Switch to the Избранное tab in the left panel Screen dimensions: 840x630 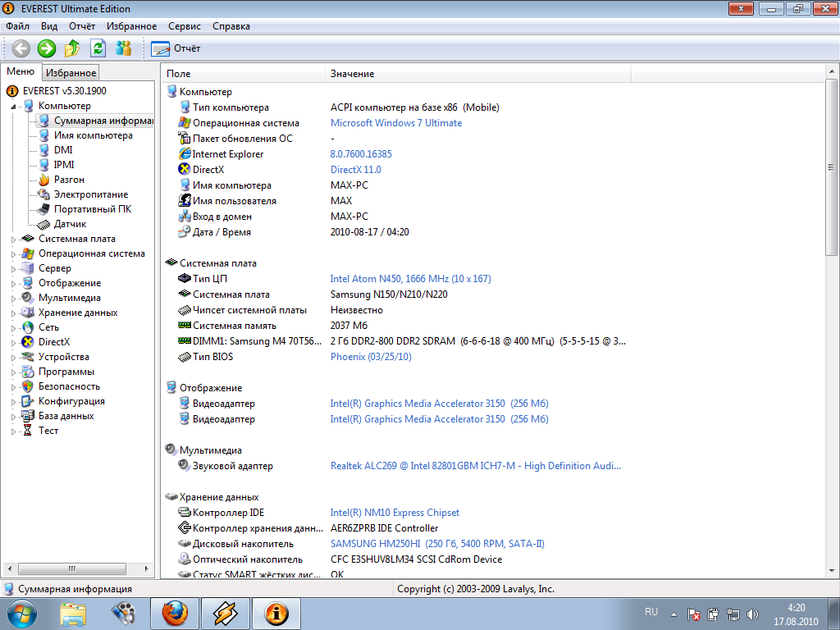[71, 73]
